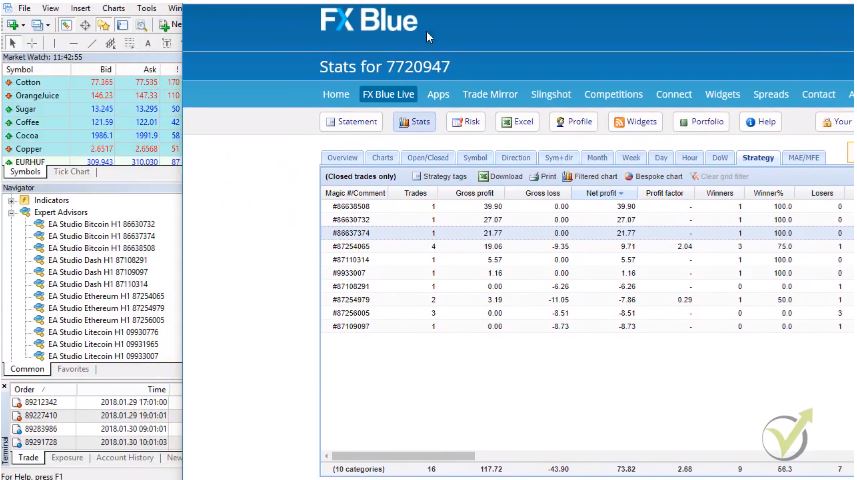Select the horizontal line tool
The height and width of the screenshot is (480, 857).
pyautogui.click(x=73, y=43)
